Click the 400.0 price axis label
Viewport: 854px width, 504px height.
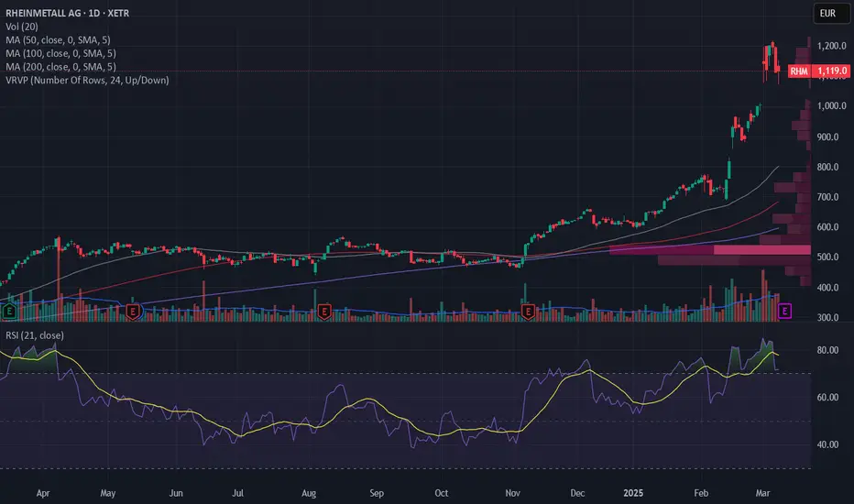[827, 287]
